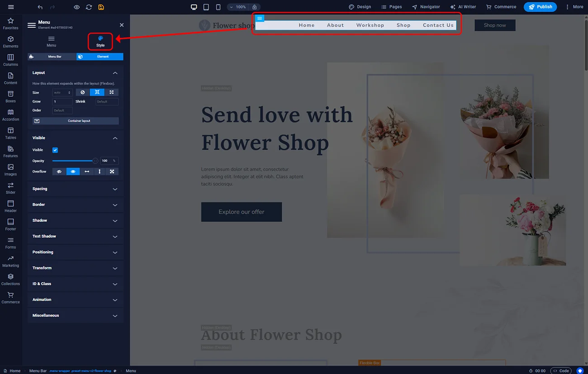Click the undo arrow icon
The width and height of the screenshot is (588, 374).
[40, 7]
